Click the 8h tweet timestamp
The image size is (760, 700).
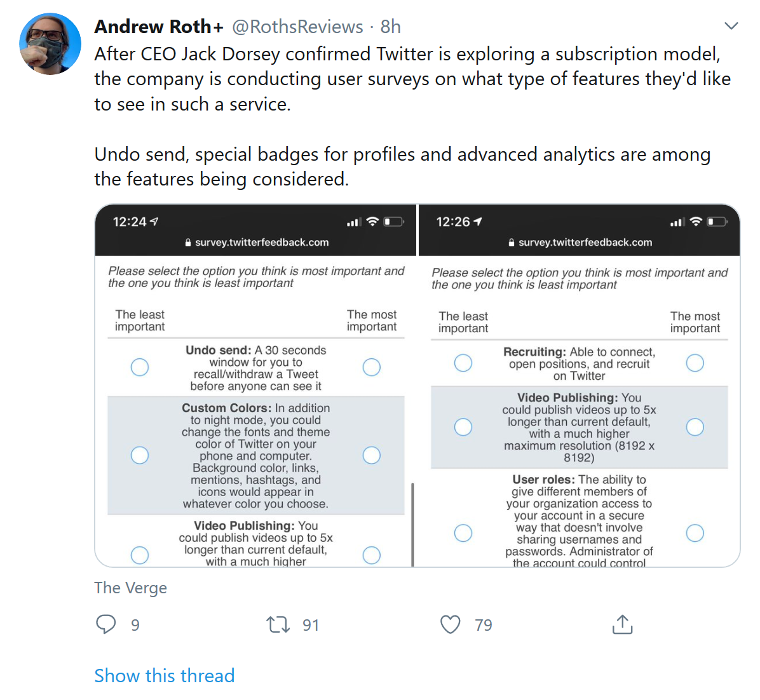pos(391,27)
